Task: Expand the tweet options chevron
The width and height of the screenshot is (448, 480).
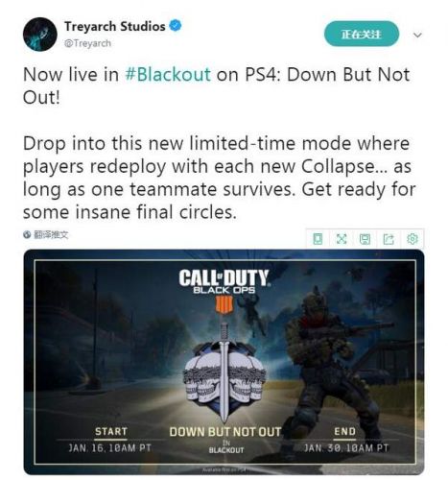Action: click(417, 35)
